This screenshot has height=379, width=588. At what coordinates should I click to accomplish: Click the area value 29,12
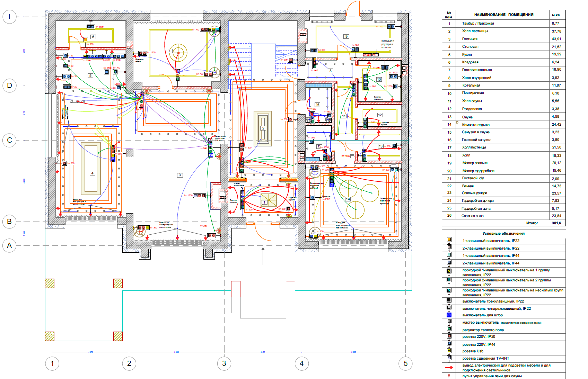(x=556, y=163)
